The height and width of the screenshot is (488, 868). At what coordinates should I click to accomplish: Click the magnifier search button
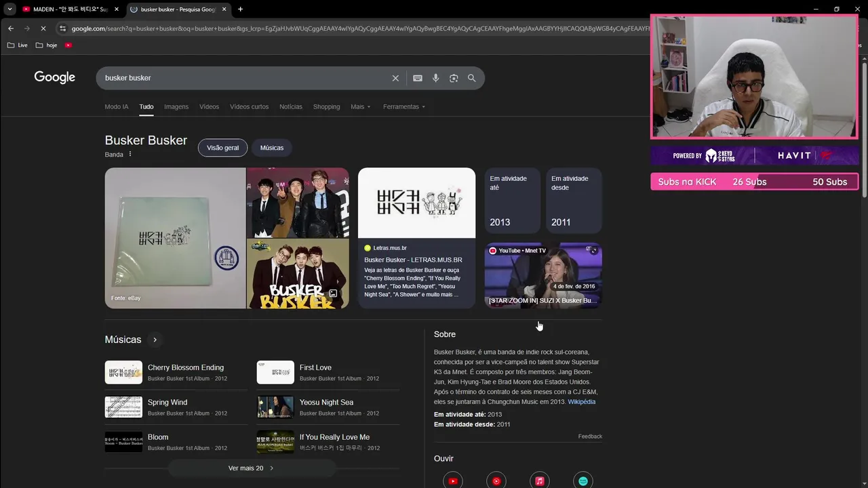472,78
